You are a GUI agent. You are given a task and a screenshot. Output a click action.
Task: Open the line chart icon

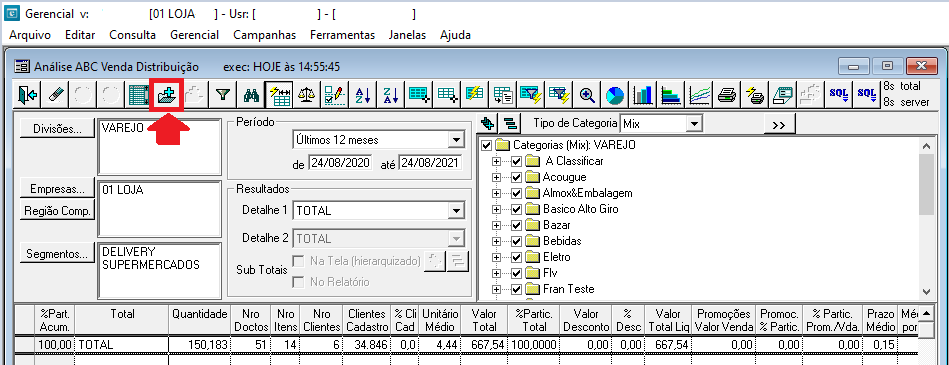click(x=699, y=95)
